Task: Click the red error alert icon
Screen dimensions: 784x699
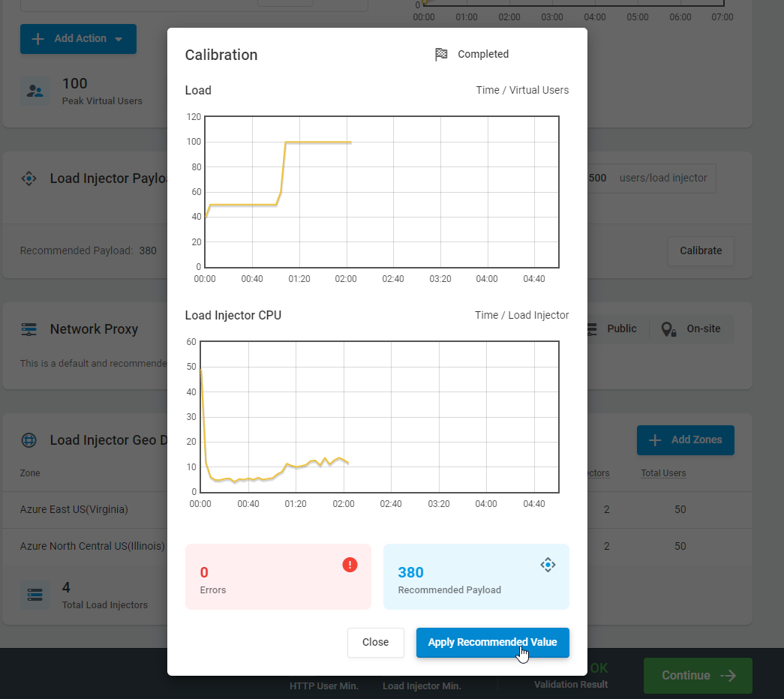Action: 350,565
